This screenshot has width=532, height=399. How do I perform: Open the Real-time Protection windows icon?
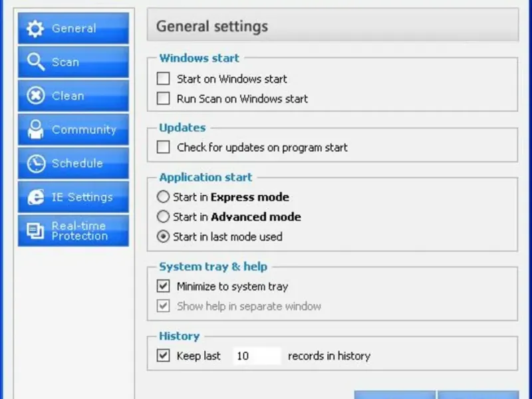[x=35, y=231]
